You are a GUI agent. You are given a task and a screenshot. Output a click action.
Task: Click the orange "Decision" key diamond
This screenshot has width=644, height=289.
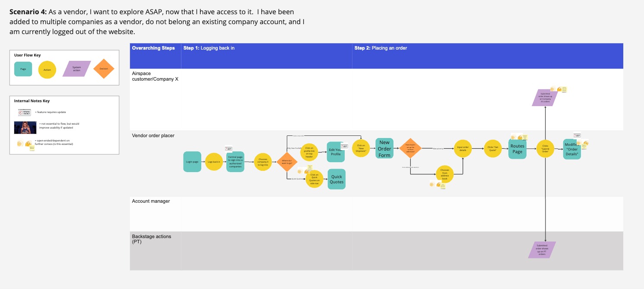104,69
